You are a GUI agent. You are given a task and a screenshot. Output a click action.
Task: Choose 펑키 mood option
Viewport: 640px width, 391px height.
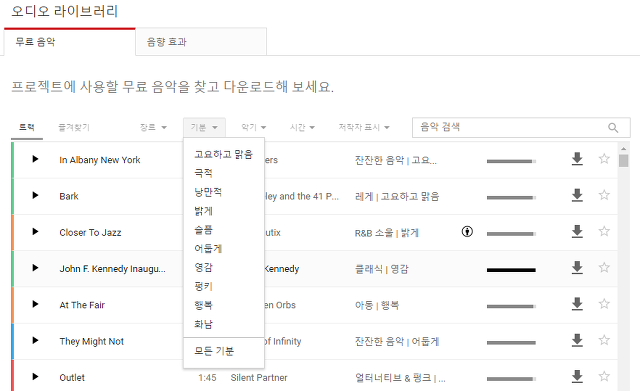(224, 286)
